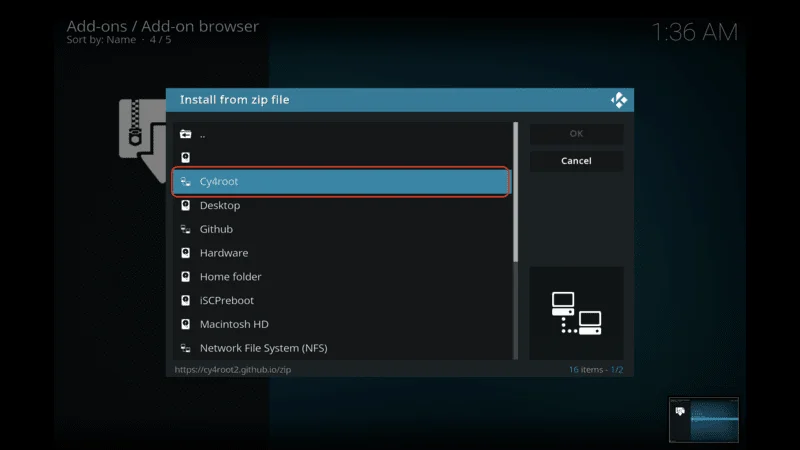The width and height of the screenshot is (800, 450).
Task: Click the drive icon in the unnamed row
Action: click(185, 157)
